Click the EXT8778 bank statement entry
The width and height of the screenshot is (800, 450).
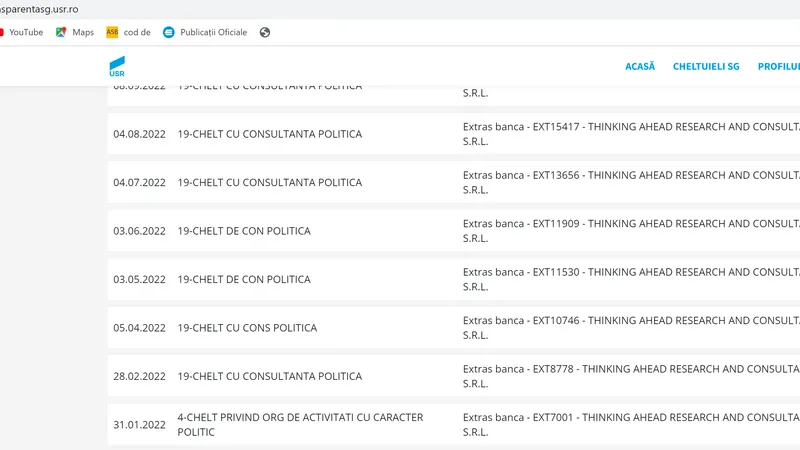(631, 377)
